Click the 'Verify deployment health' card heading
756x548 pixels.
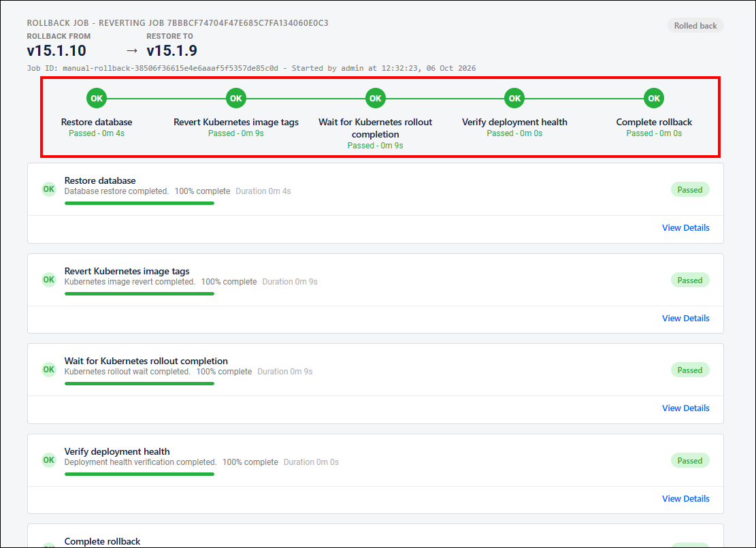pos(117,451)
